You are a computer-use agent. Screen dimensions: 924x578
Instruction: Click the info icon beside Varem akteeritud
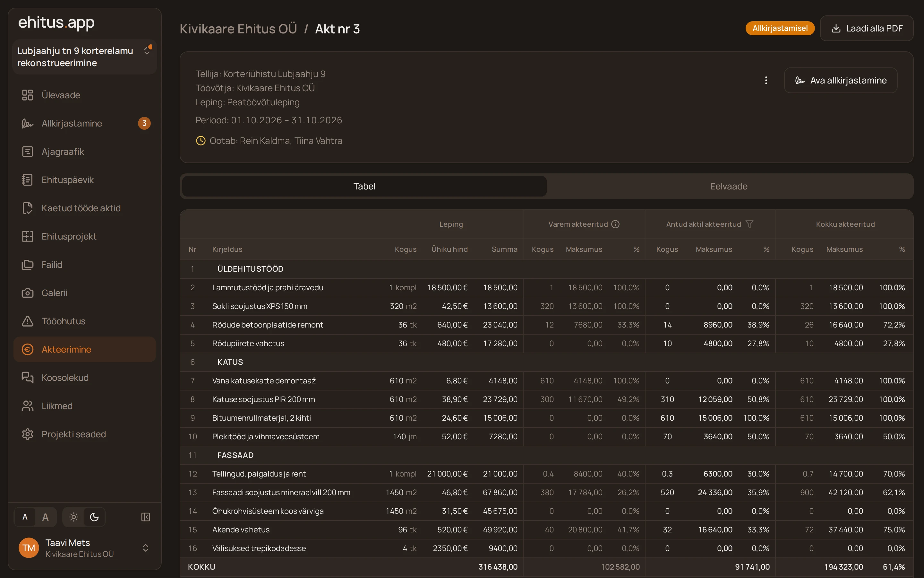615,224
